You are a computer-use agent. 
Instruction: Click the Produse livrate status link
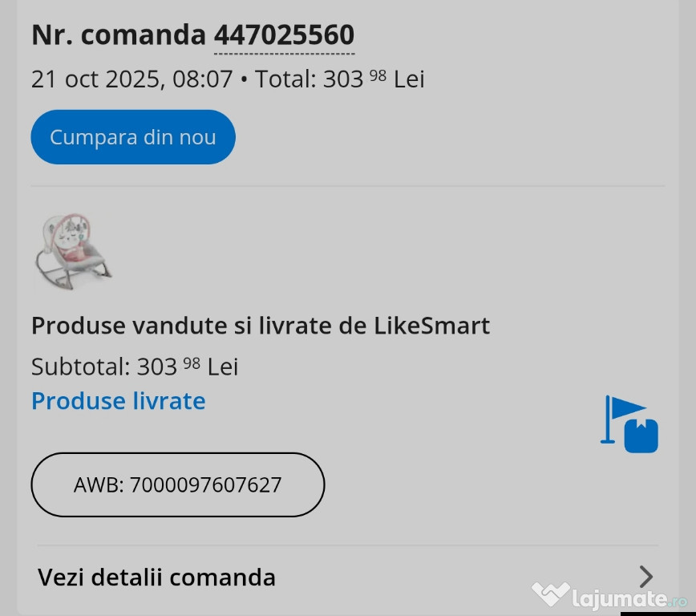point(119,401)
